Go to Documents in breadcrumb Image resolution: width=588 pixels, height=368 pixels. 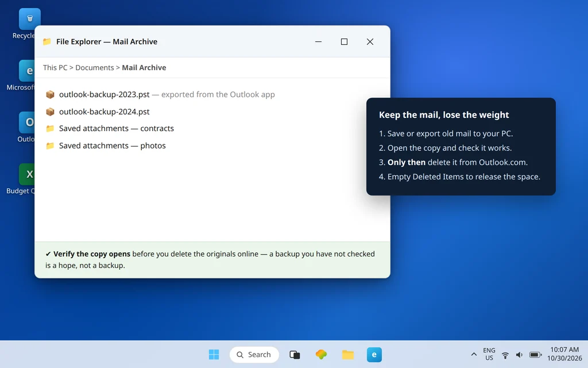pyautogui.click(x=95, y=68)
